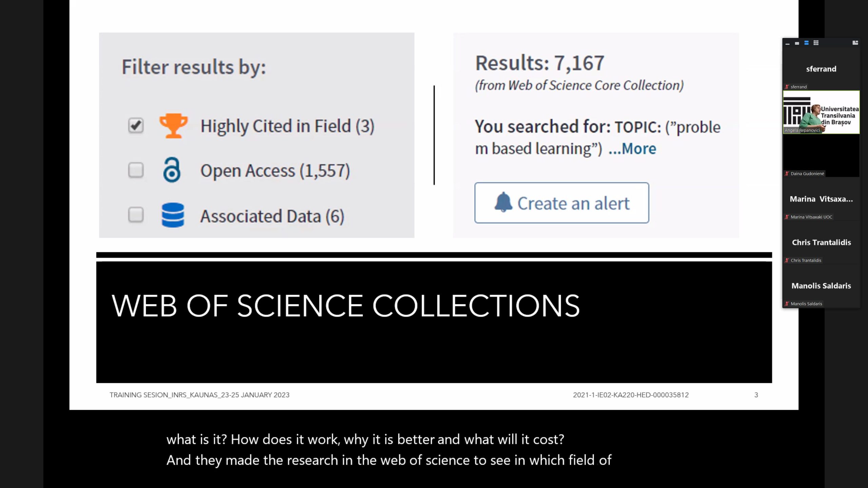868x488 pixels.
Task: Select the sferrand participant tile
Action: pyautogui.click(x=821, y=69)
